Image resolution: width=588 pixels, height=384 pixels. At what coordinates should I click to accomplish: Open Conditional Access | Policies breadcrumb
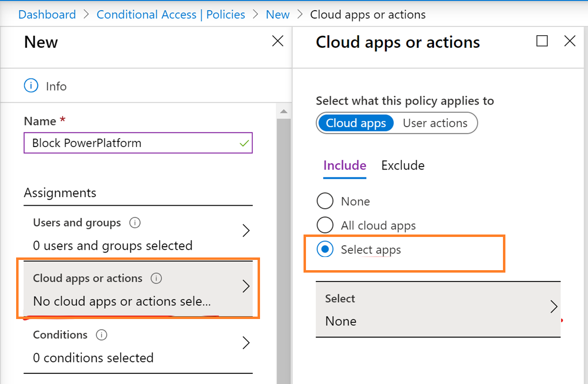(171, 15)
